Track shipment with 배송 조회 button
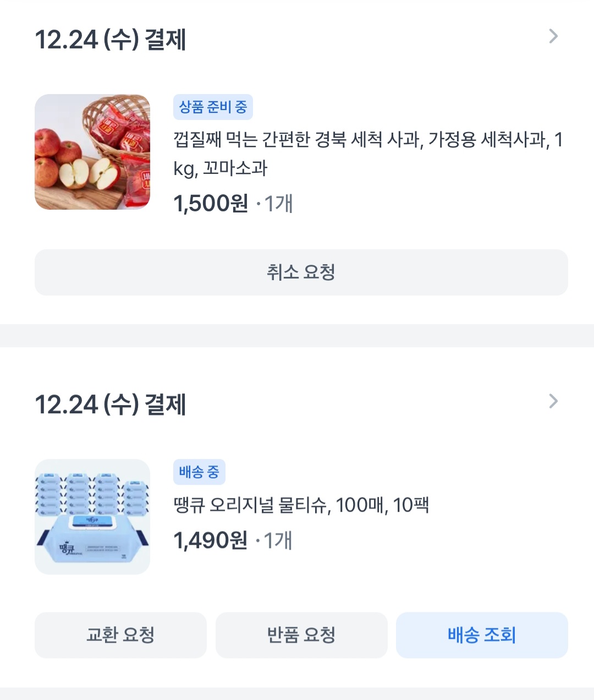The height and width of the screenshot is (700, 594). [482, 635]
